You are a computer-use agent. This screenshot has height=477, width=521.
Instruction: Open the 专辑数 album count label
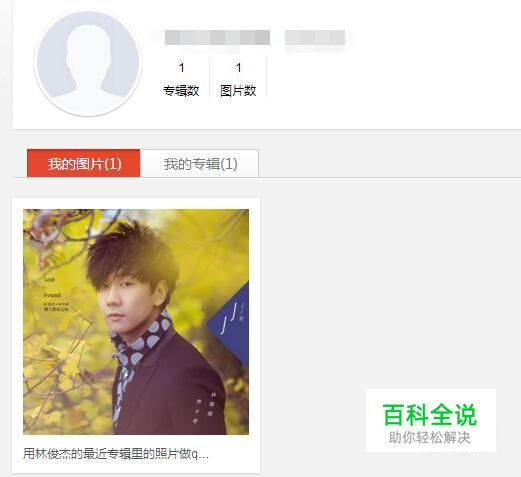coord(181,91)
